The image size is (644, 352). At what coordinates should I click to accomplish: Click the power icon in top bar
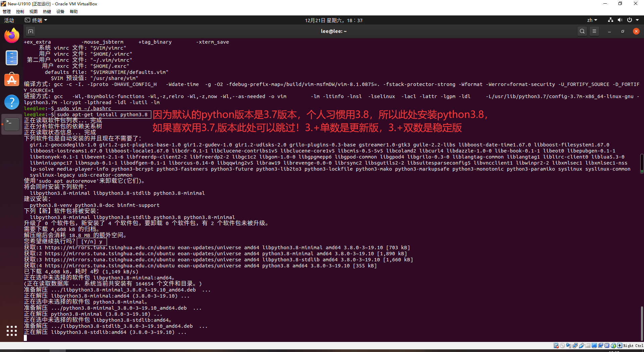pos(630,20)
